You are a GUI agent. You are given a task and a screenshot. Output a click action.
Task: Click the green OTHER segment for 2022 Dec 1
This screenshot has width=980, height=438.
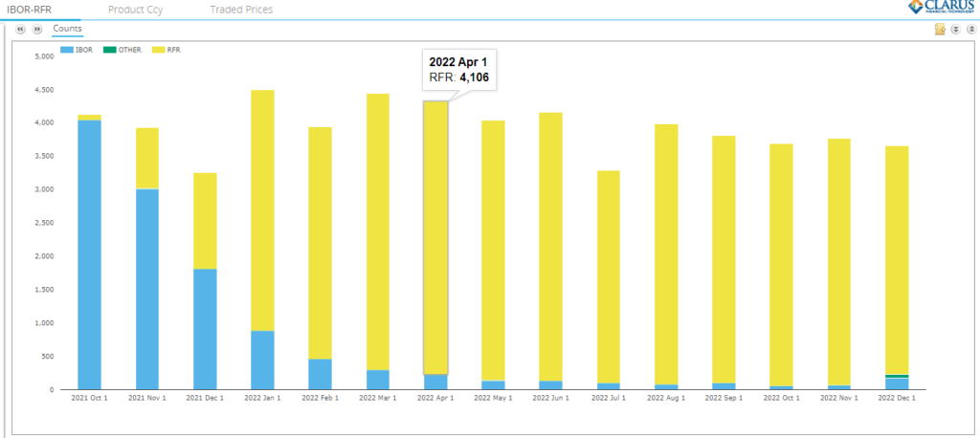(x=897, y=376)
